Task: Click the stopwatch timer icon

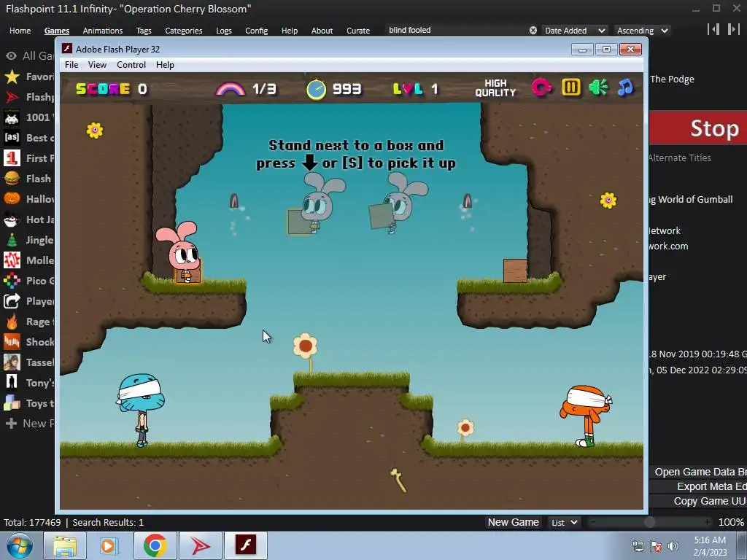Action: point(316,88)
